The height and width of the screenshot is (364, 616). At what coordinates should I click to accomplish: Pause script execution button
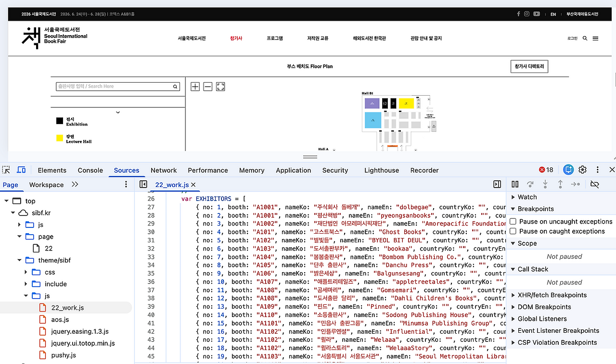[515, 184]
